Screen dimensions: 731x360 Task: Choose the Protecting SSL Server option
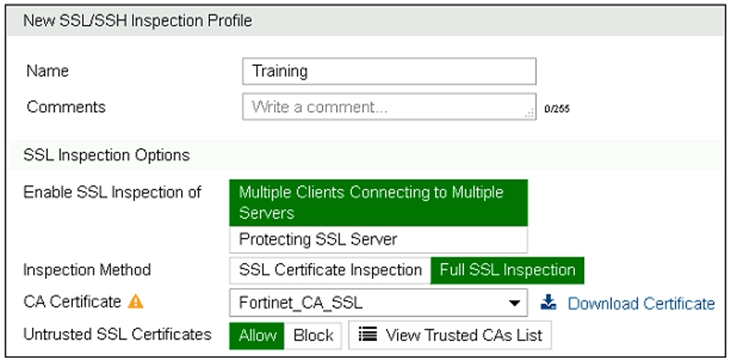[x=378, y=239]
